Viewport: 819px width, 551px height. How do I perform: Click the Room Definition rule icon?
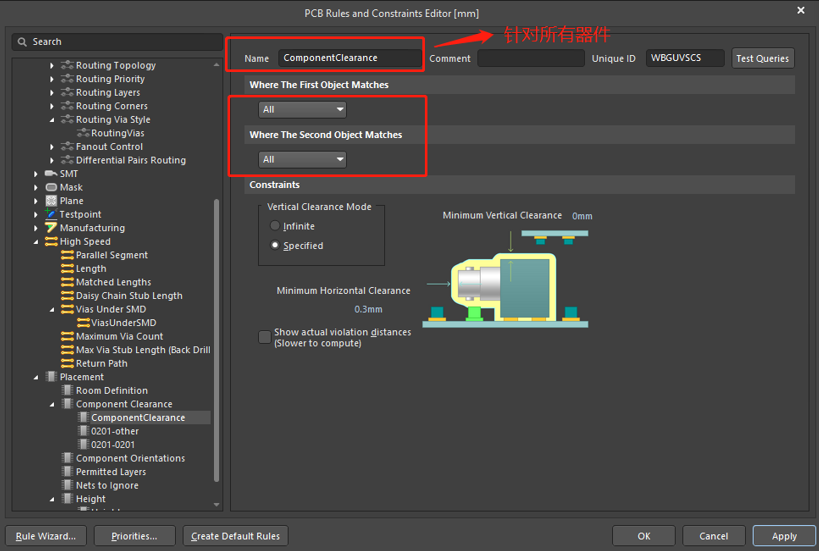point(67,390)
